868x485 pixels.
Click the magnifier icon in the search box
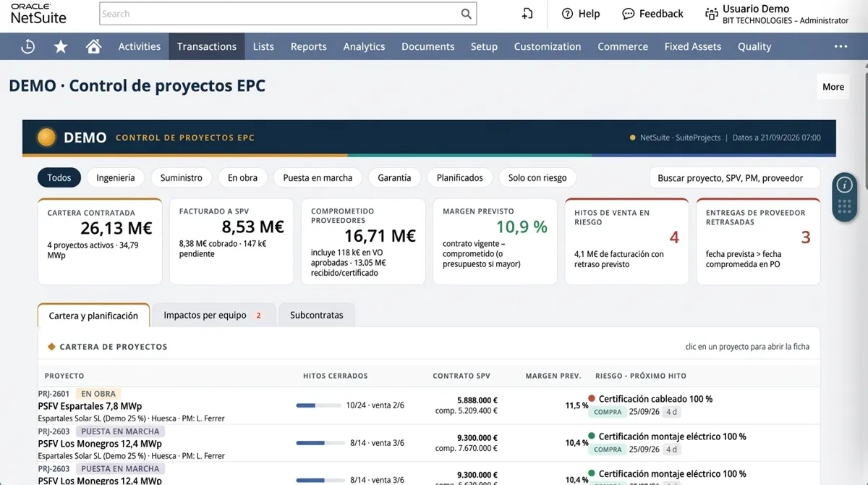point(467,14)
